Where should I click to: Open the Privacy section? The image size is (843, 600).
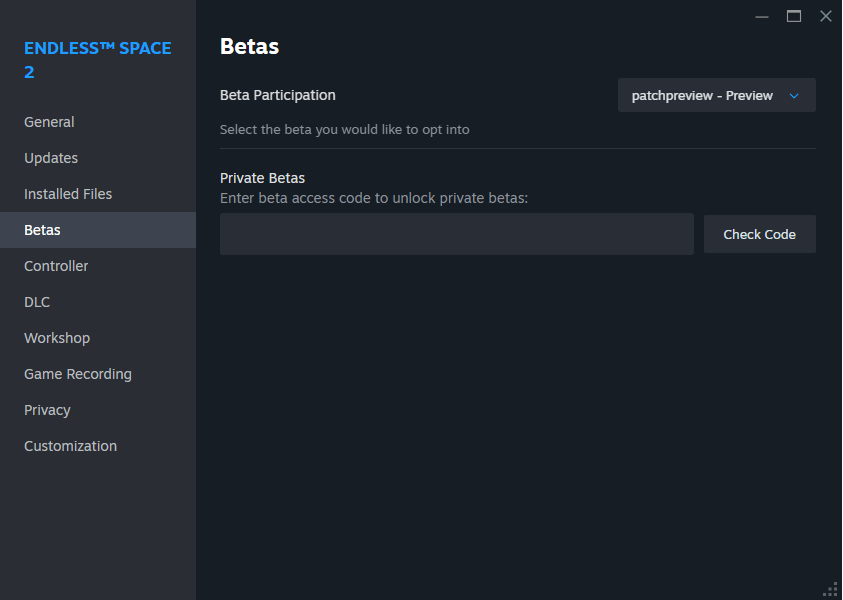click(x=47, y=409)
